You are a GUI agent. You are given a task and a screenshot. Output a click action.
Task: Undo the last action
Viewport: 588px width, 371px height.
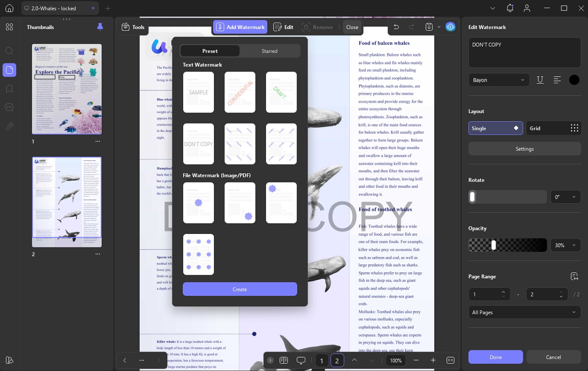(x=396, y=27)
